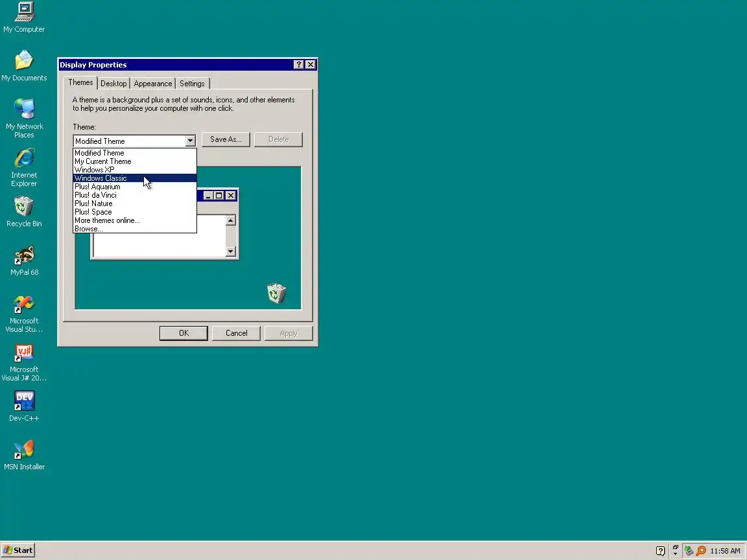Image resolution: width=747 pixels, height=560 pixels.
Task: Choose the Browse... entry in theme list
Action: tap(135, 229)
